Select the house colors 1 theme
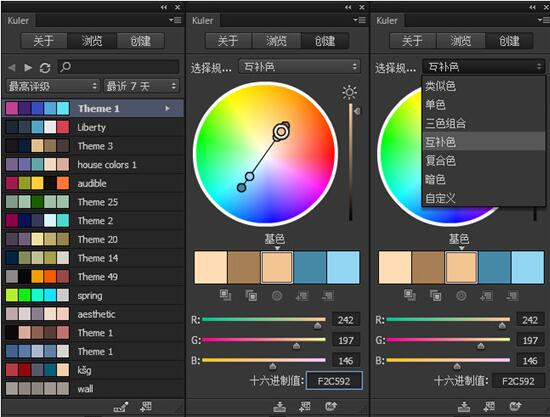 [x=93, y=164]
